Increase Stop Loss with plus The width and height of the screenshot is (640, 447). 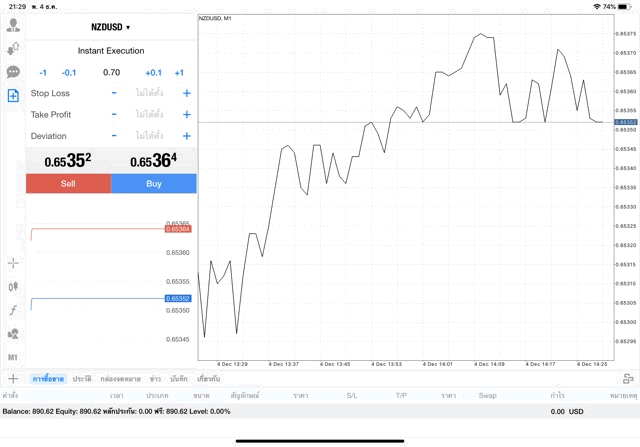(187, 93)
